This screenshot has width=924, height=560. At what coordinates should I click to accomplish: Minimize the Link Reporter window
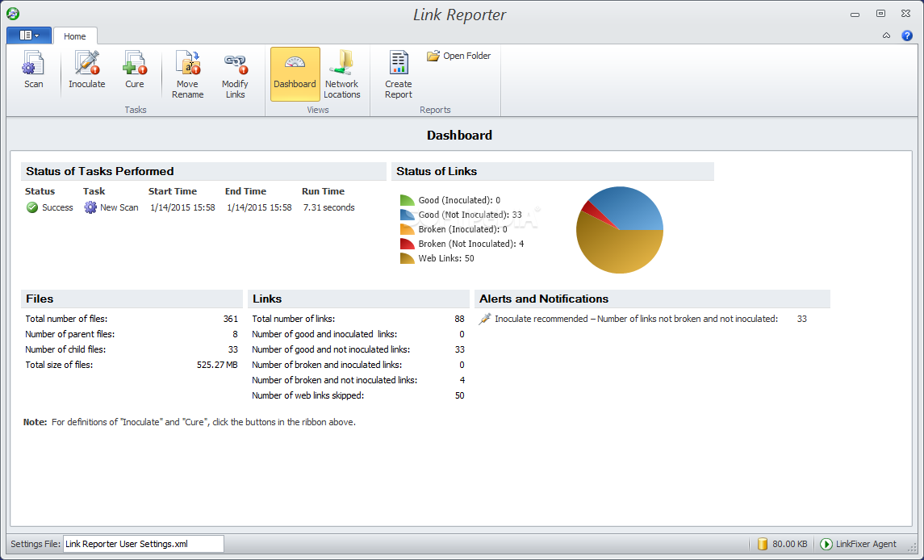[x=855, y=15]
